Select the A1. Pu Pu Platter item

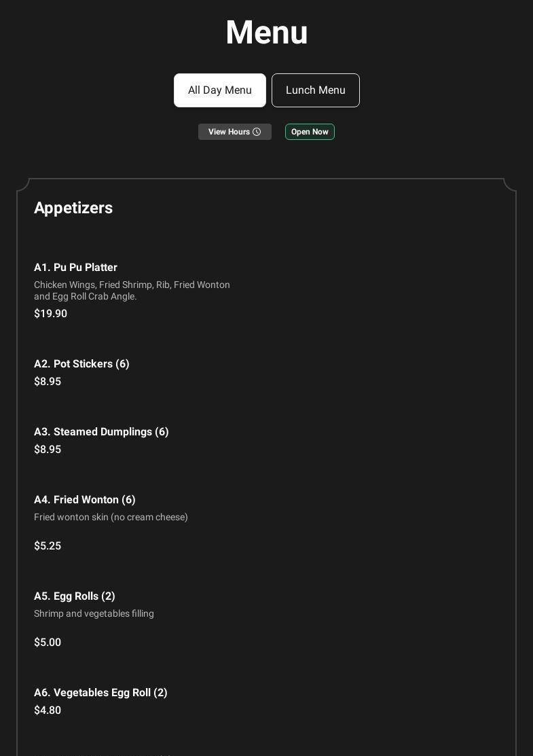(x=75, y=268)
